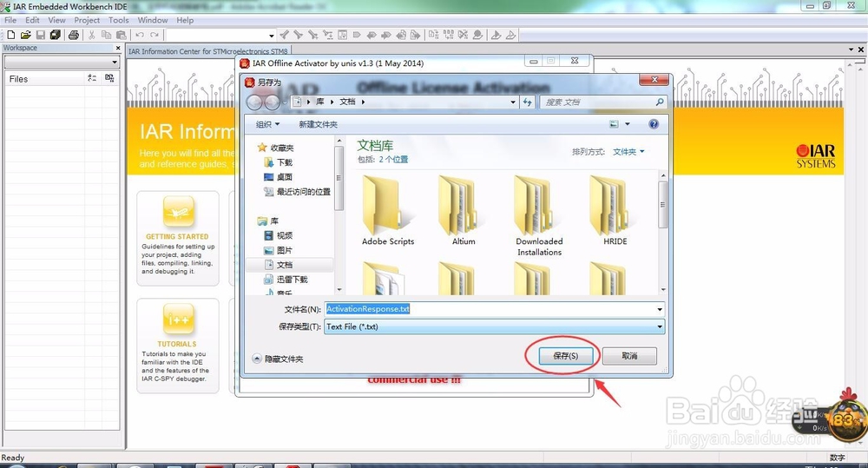Click the Navigate Back icon in toolbar
Screen dimensions: 868x468
(401, 35)
